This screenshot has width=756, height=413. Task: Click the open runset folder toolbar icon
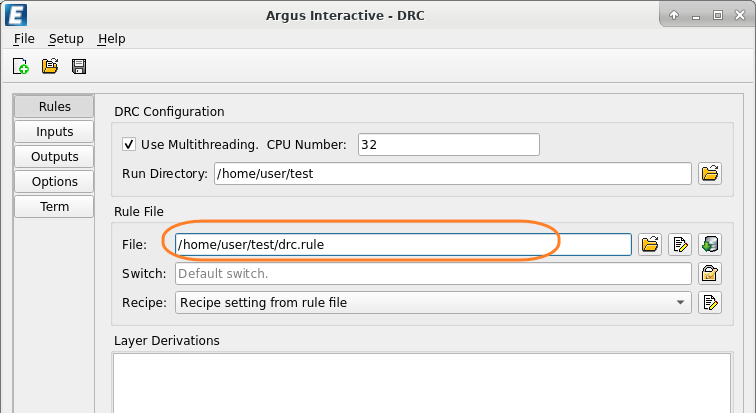(x=50, y=67)
